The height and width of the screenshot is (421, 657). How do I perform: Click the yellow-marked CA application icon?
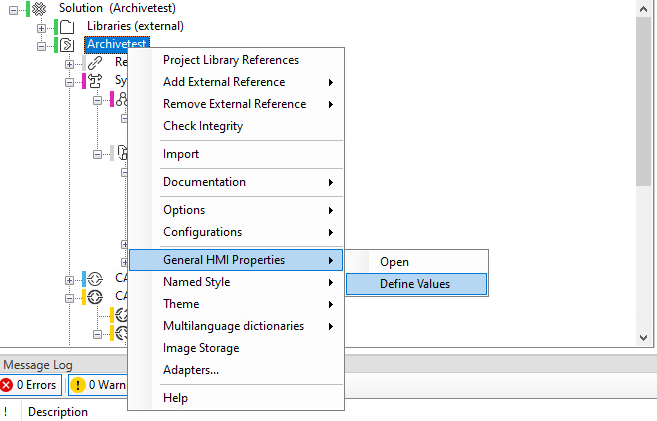95,297
